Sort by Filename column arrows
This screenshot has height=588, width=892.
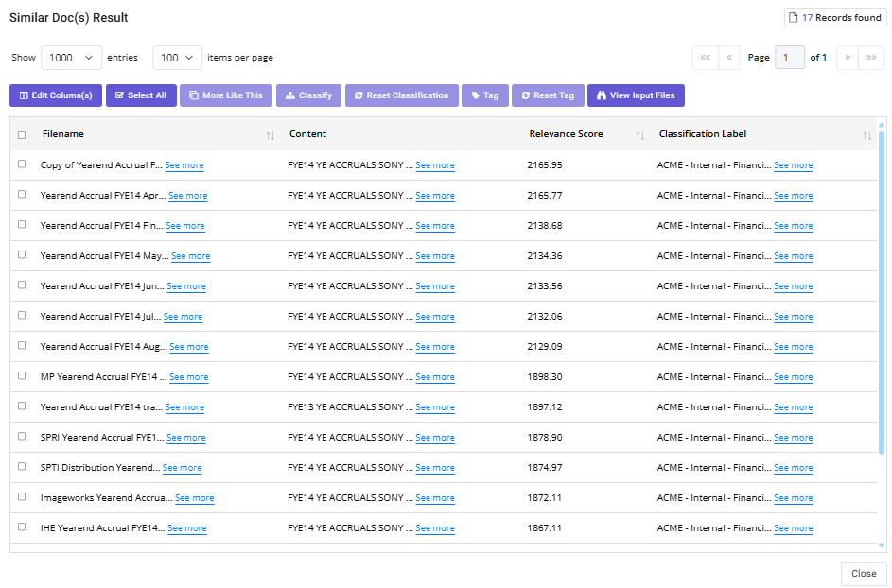[271, 135]
